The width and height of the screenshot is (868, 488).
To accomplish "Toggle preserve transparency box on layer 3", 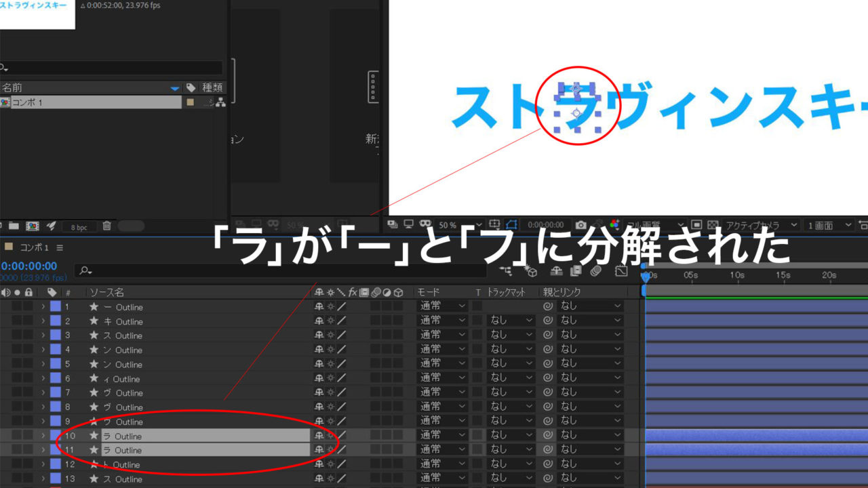I will point(477,335).
